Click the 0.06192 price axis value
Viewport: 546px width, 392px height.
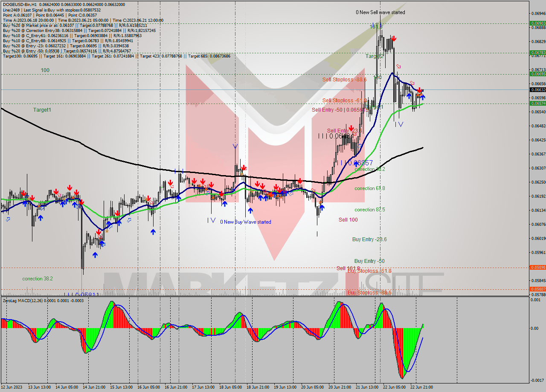click(537, 196)
